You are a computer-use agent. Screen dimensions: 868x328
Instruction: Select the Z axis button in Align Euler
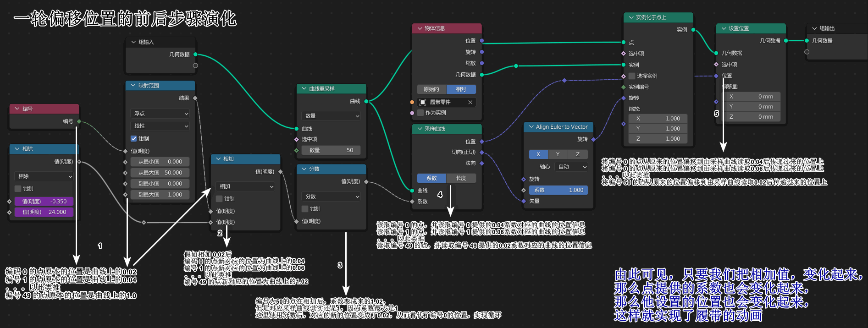[578, 154]
